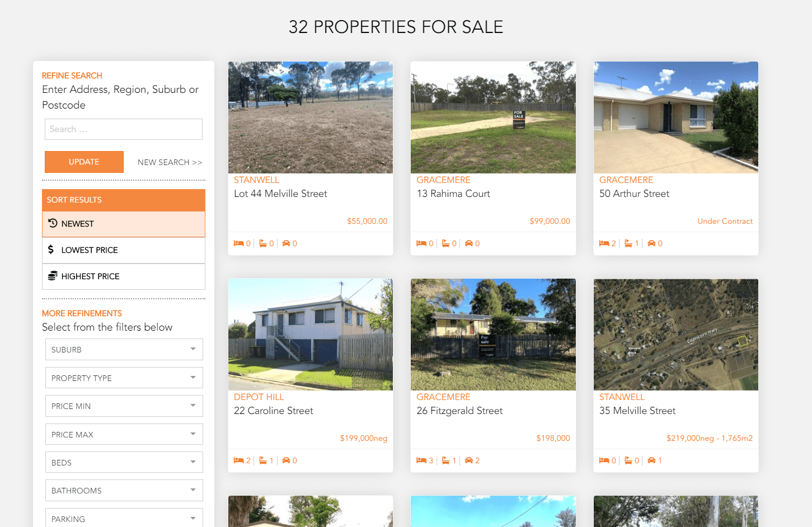Open the Suburb filter dropdown

(x=124, y=350)
